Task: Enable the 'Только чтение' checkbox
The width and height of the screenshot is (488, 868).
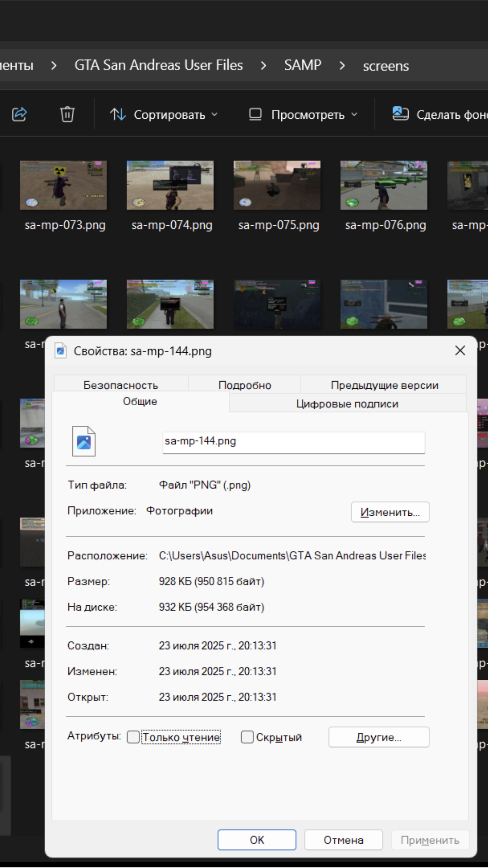Action: (134, 737)
